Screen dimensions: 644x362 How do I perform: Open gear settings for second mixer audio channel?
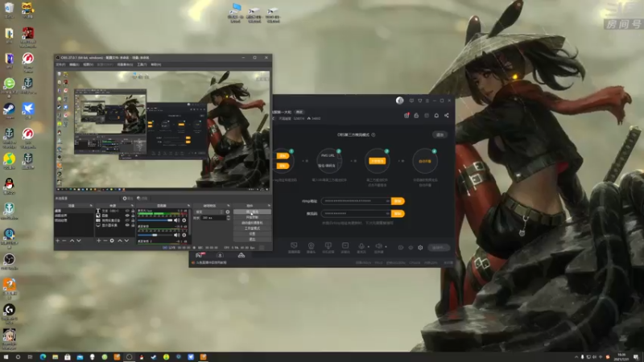[x=184, y=235]
